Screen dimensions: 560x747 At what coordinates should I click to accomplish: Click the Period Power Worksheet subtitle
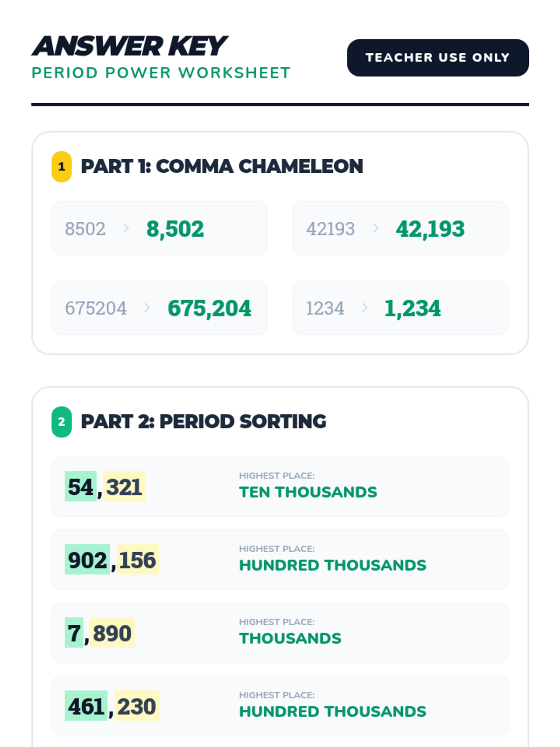coord(161,73)
